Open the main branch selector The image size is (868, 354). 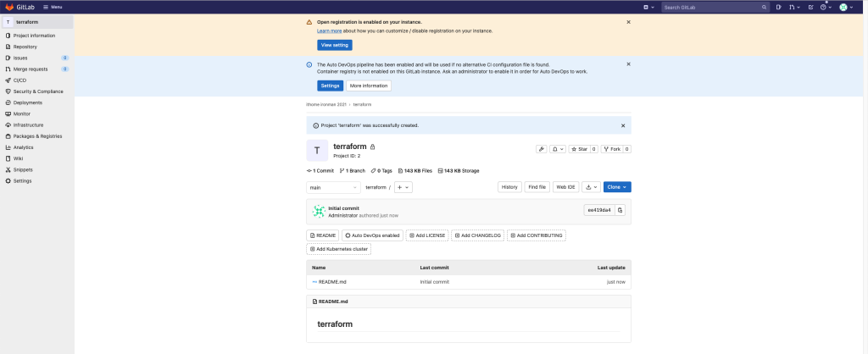pos(333,187)
